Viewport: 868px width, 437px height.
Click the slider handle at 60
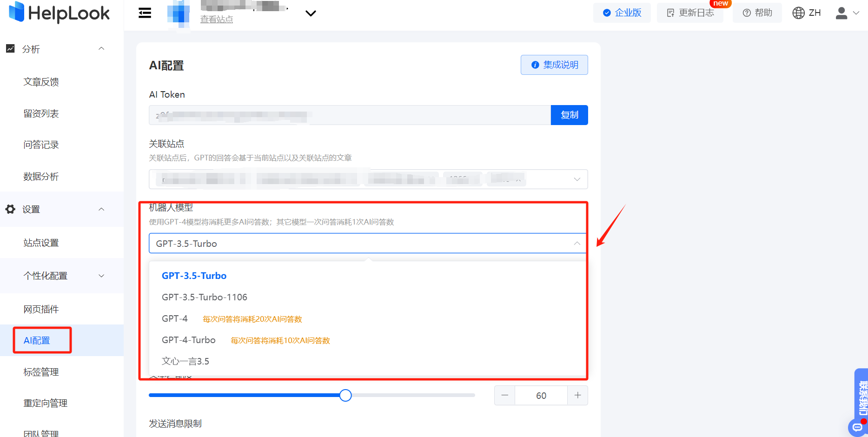[345, 395]
